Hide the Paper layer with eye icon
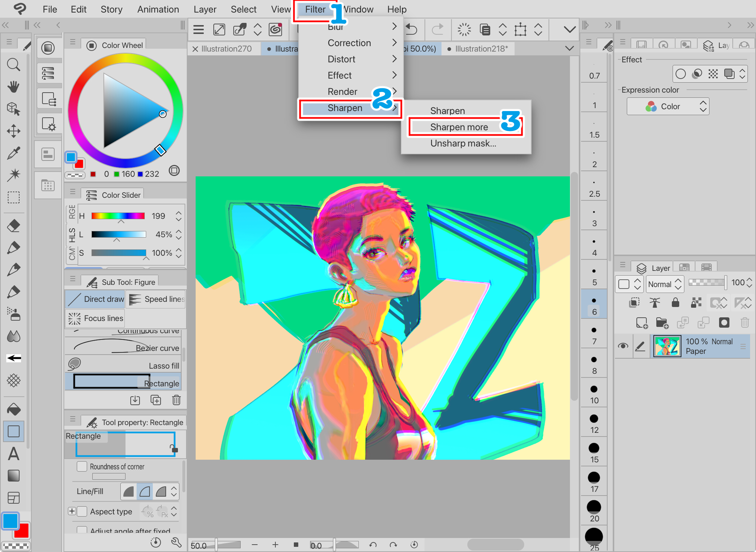This screenshot has width=756, height=552. click(623, 346)
